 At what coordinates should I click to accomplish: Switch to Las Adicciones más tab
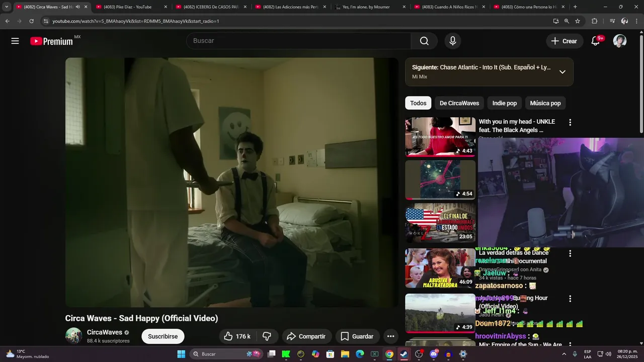290,7
